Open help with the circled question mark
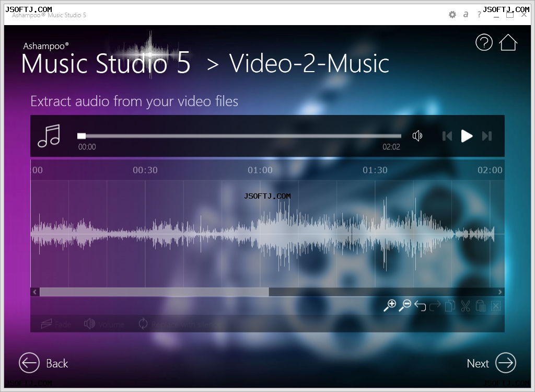 pos(484,43)
